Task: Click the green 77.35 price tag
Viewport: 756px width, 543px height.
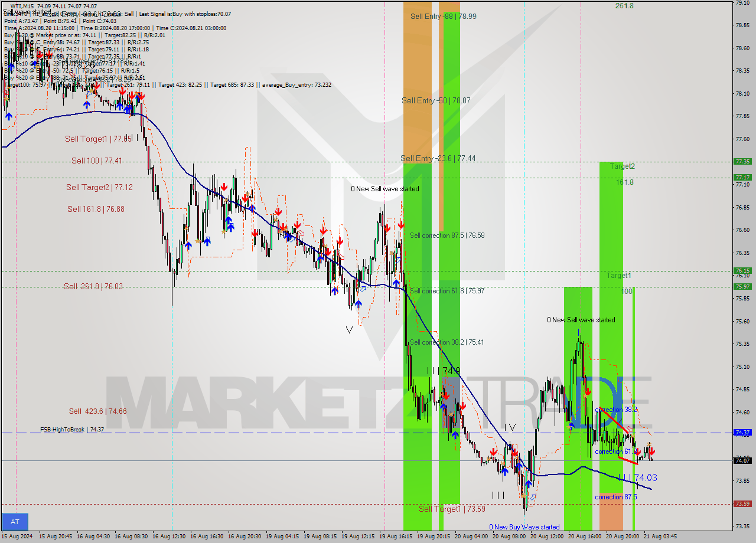Action: click(742, 161)
